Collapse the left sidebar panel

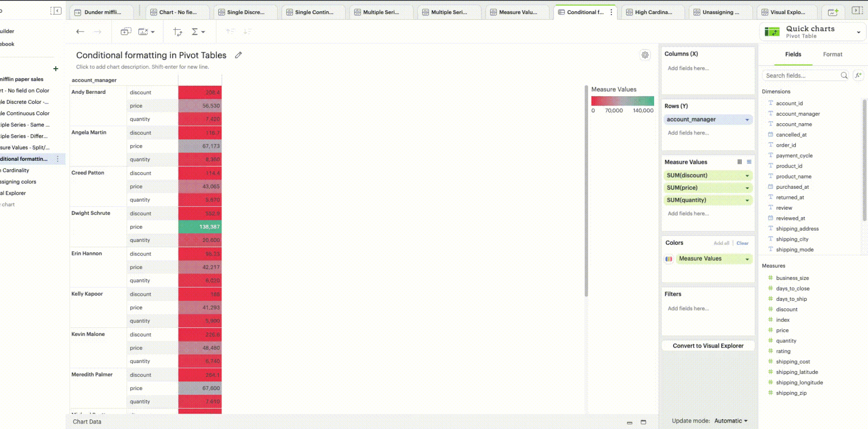[56, 10]
